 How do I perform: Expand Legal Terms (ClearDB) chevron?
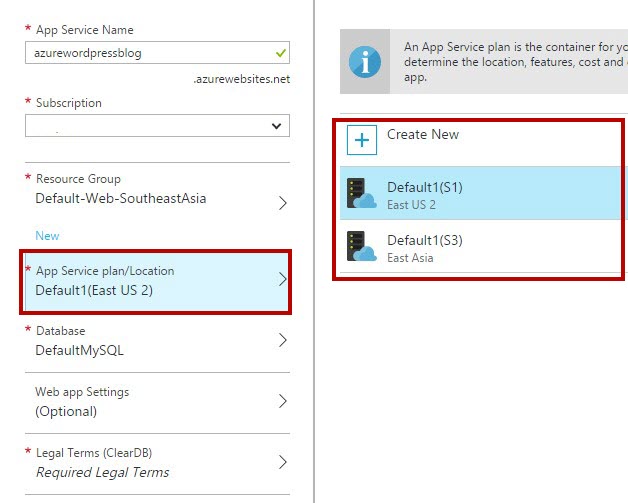pyautogui.click(x=283, y=462)
